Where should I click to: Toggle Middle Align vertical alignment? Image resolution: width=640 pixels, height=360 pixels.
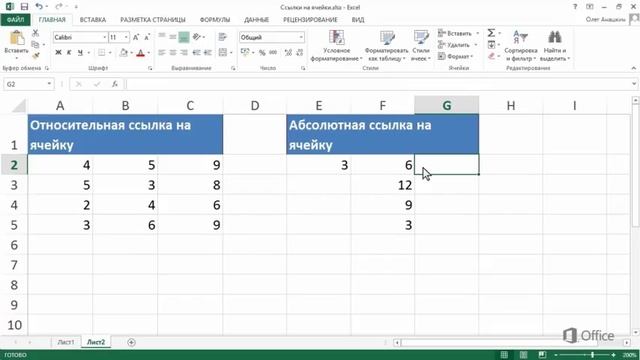pyautogui.click(x=173, y=37)
